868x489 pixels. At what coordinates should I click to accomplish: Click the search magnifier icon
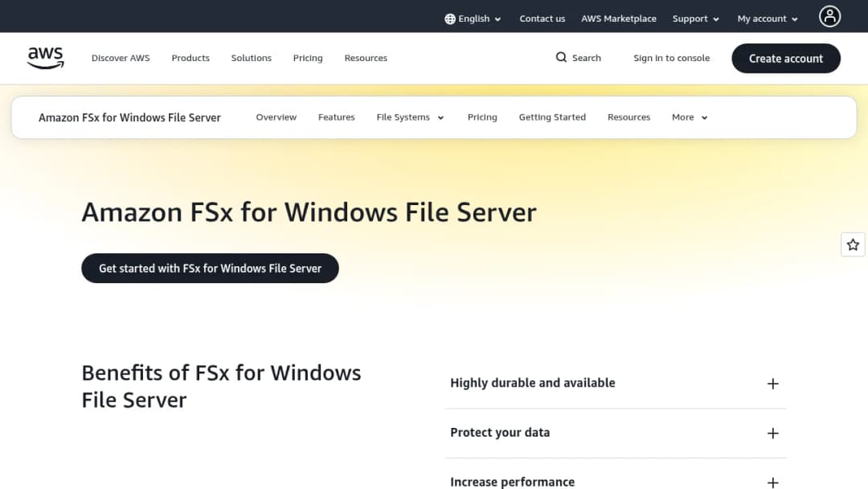[x=561, y=58]
